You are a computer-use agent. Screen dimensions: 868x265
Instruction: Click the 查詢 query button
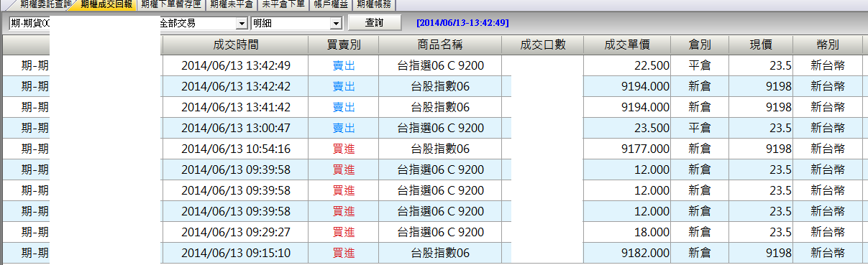tap(375, 23)
